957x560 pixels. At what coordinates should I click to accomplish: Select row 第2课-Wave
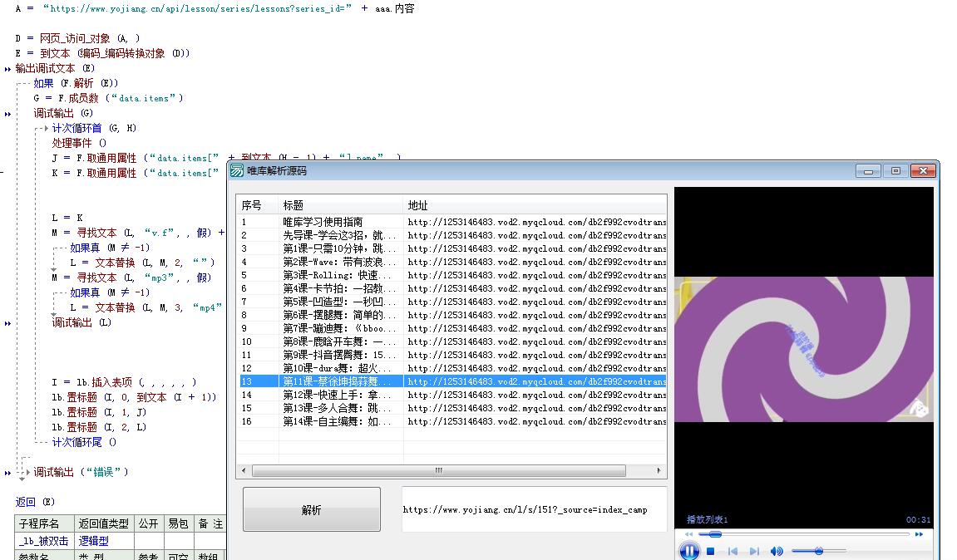click(x=451, y=262)
